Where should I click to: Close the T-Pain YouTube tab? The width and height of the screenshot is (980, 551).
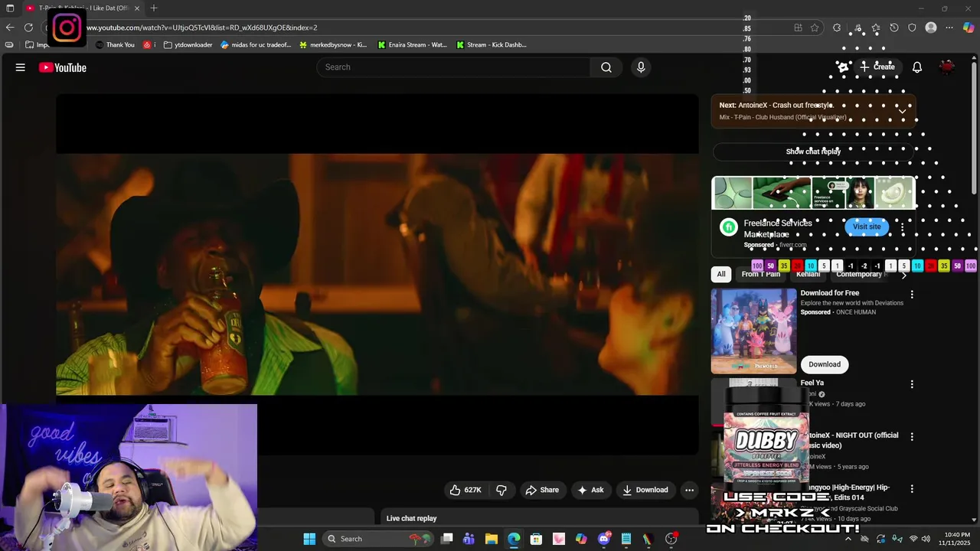137,8
